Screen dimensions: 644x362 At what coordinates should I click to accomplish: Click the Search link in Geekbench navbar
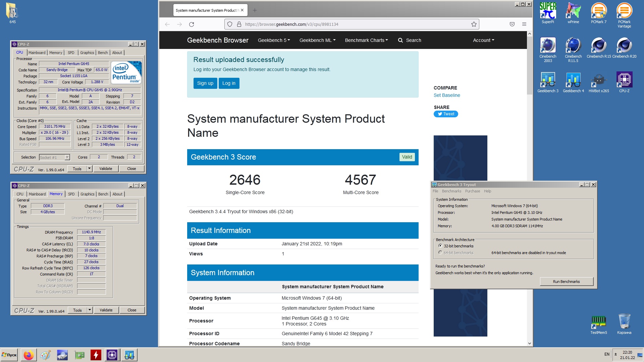point(410,40)
